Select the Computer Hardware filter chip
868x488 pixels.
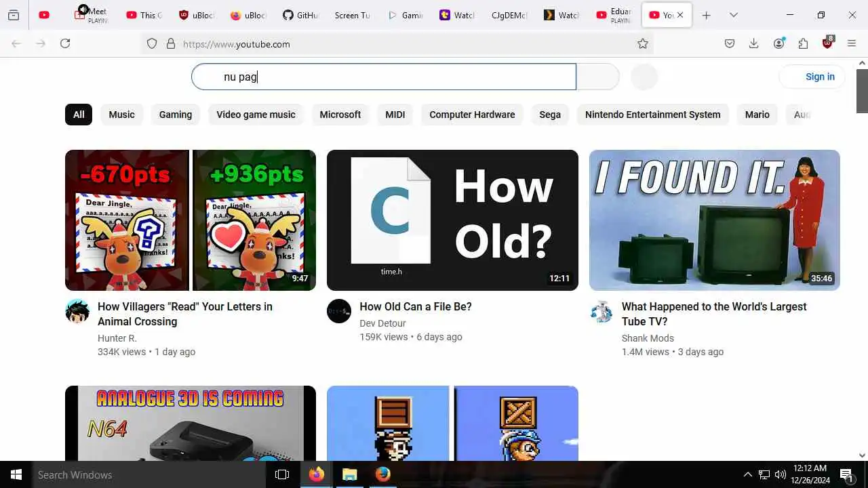[472, 115]
